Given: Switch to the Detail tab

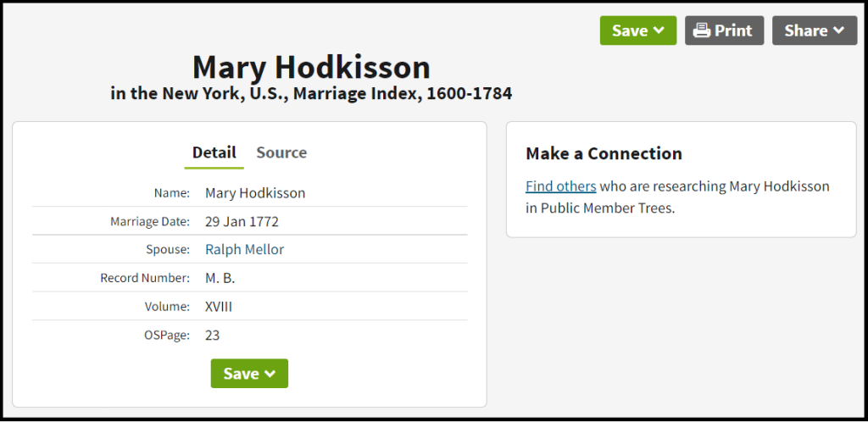Looking at the screenshot, I should click(x=214, y=153).
